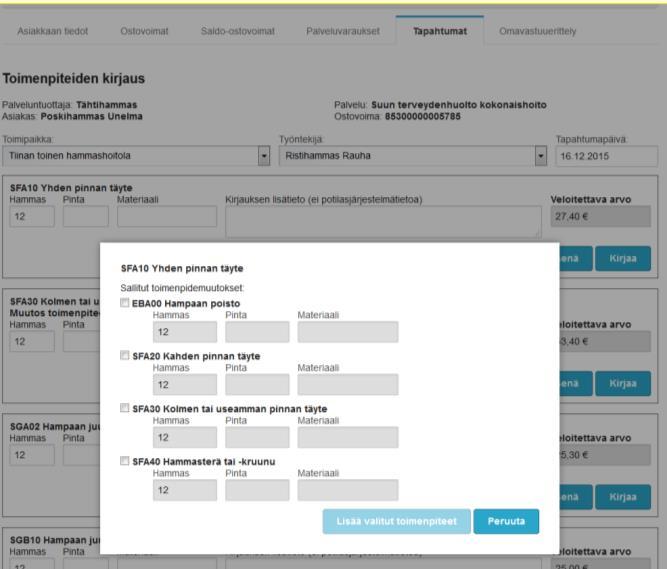Tick SFA30 Kolmen tai useamman pinnan täyte

125,408
